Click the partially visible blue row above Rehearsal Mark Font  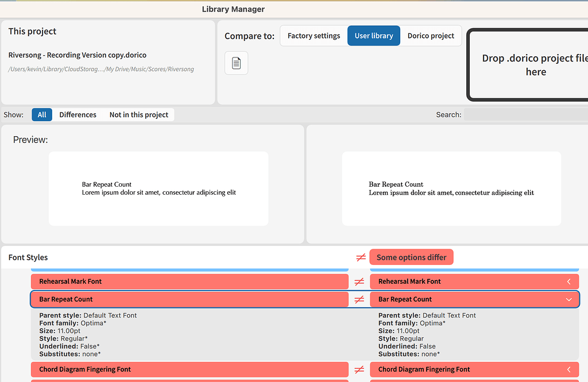pyautogui.click(x=189, y=266)
